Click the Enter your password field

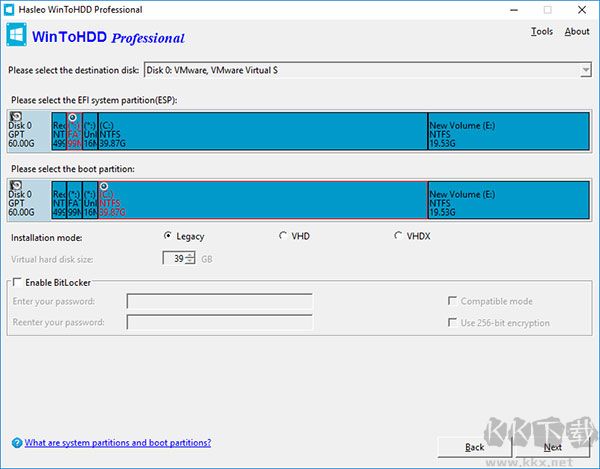220,301
